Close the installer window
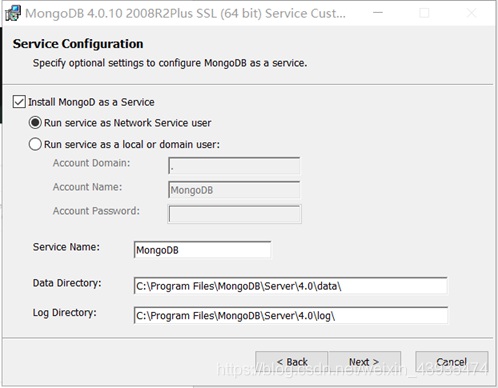The height and width of the screenshot is (388, 498). (471, 13)
